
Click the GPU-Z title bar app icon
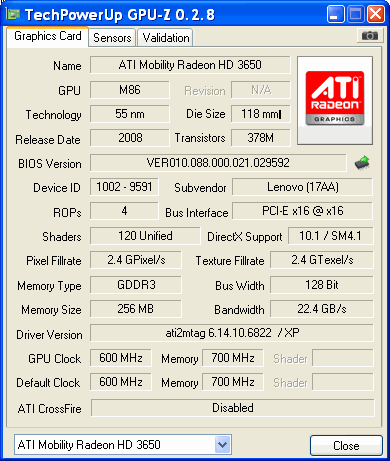click(13, 14)
